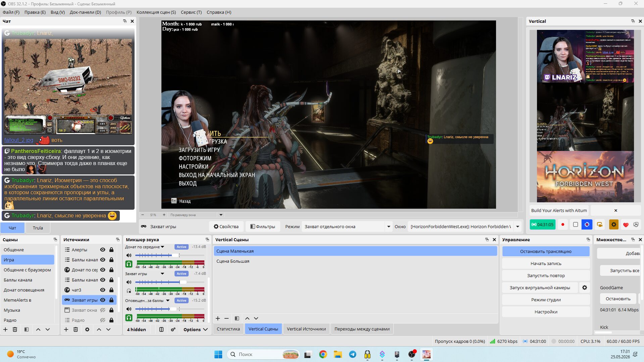Open the Windows Start menu

point(218,354)
